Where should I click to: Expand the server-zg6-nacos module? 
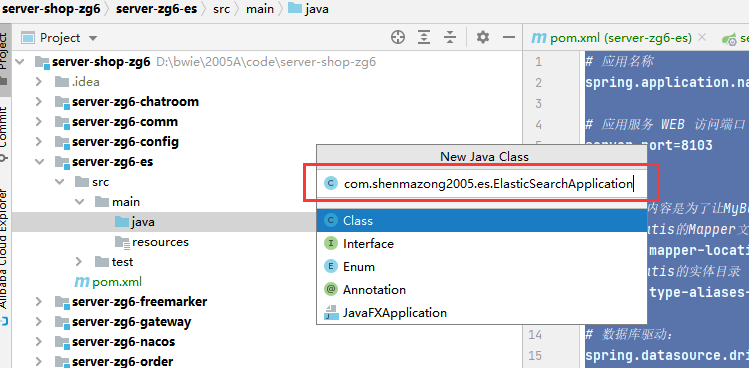(x=39, y=342)
